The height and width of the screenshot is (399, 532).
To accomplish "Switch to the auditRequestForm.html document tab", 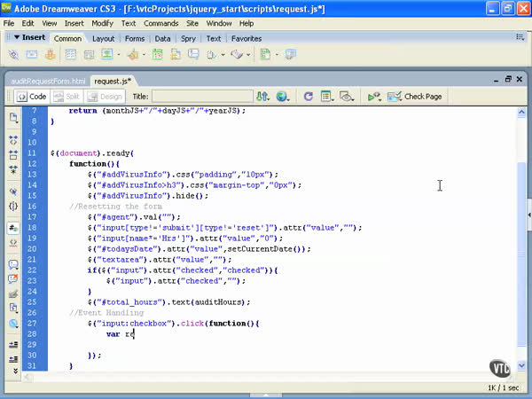I will [47, 80].
